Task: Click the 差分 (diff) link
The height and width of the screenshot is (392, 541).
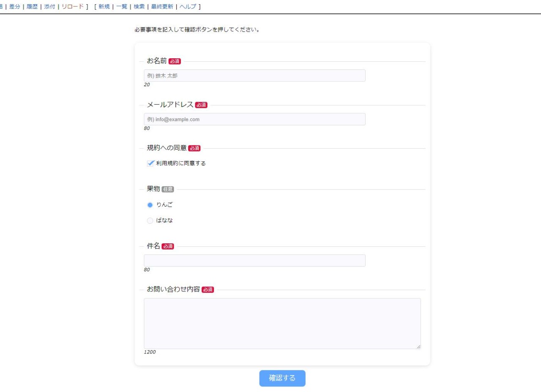Action: pos(15,7)
